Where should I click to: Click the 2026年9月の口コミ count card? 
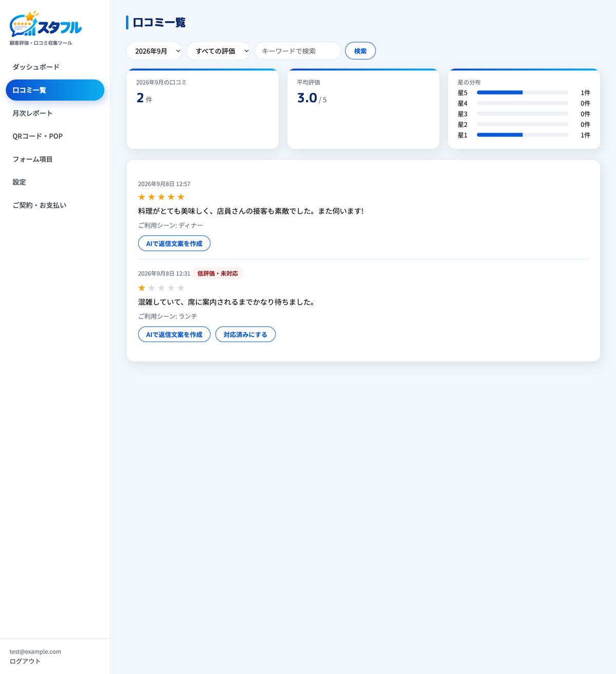[202, 109]
